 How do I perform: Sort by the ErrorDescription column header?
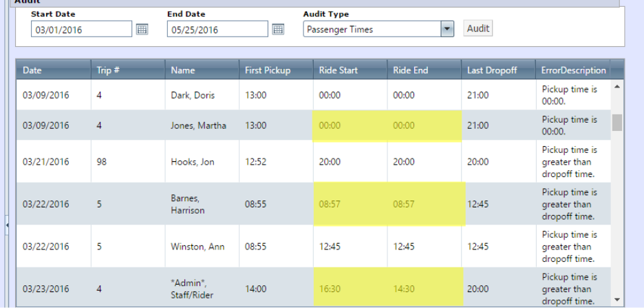pyautogui.click(x=573, y=70)
